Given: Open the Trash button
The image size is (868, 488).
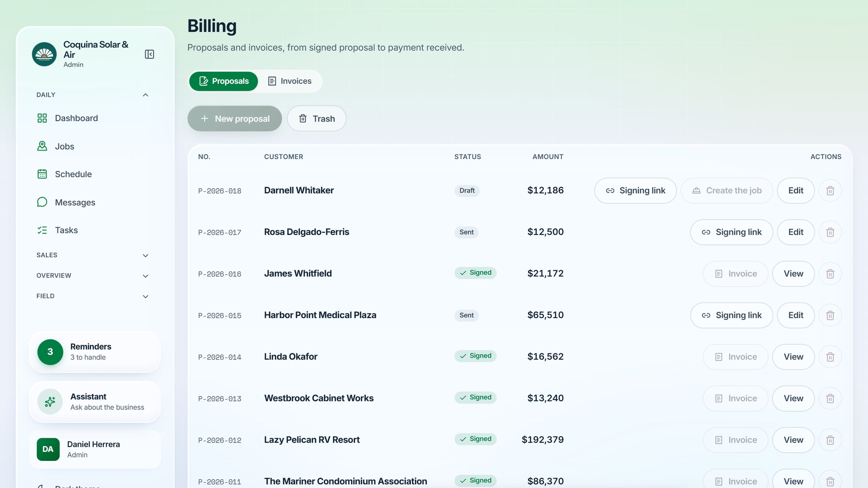Looking at the screenshot, I should pos(317,119).
